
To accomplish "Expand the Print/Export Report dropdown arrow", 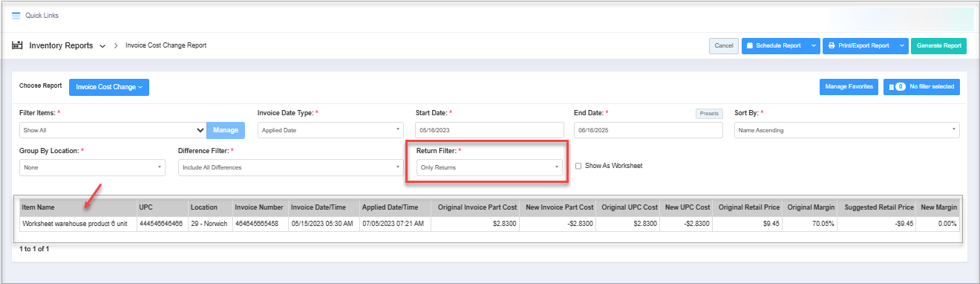I will [902, 46].
